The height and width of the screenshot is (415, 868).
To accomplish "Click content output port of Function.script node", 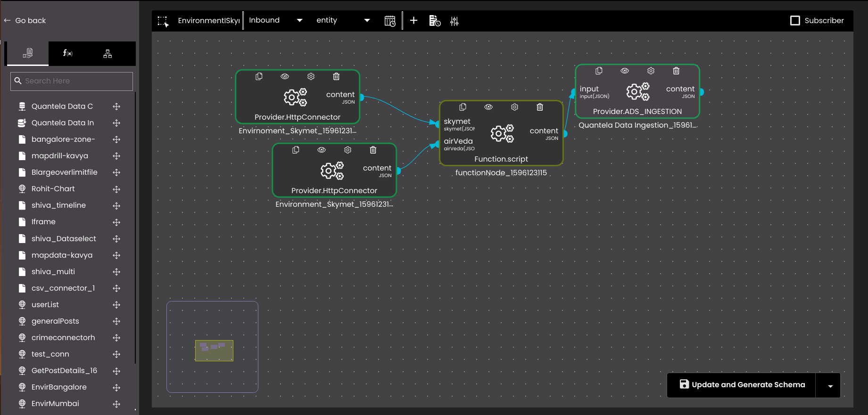I will [x=565, y=134].
